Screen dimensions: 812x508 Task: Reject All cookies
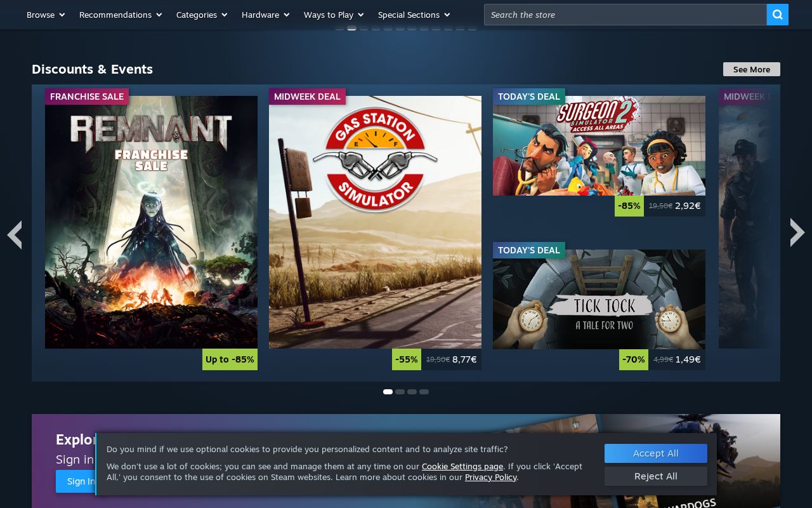(656, 476)
